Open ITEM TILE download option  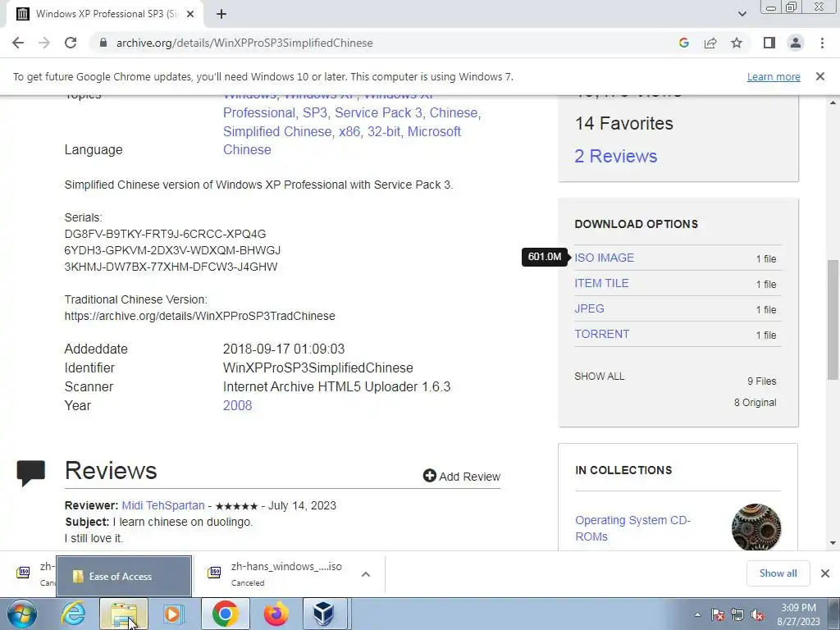pyautogui.click(x=601, y=283)
